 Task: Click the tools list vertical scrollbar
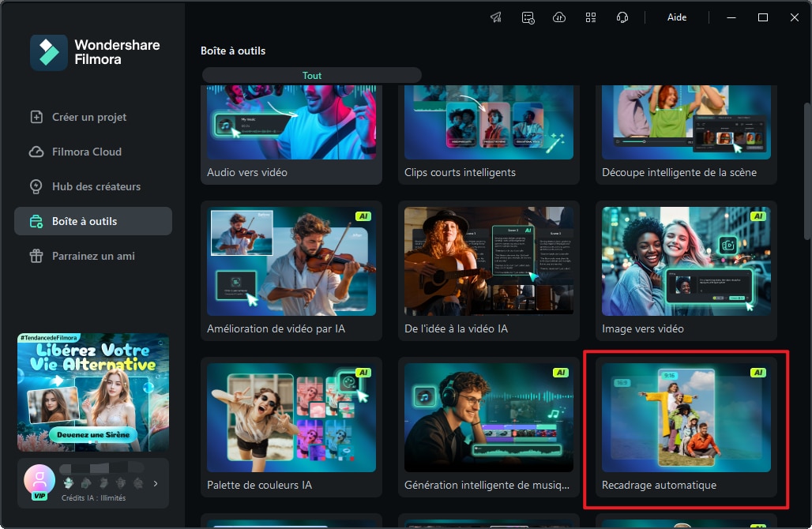pyautogui.click(x=806, y=171)
